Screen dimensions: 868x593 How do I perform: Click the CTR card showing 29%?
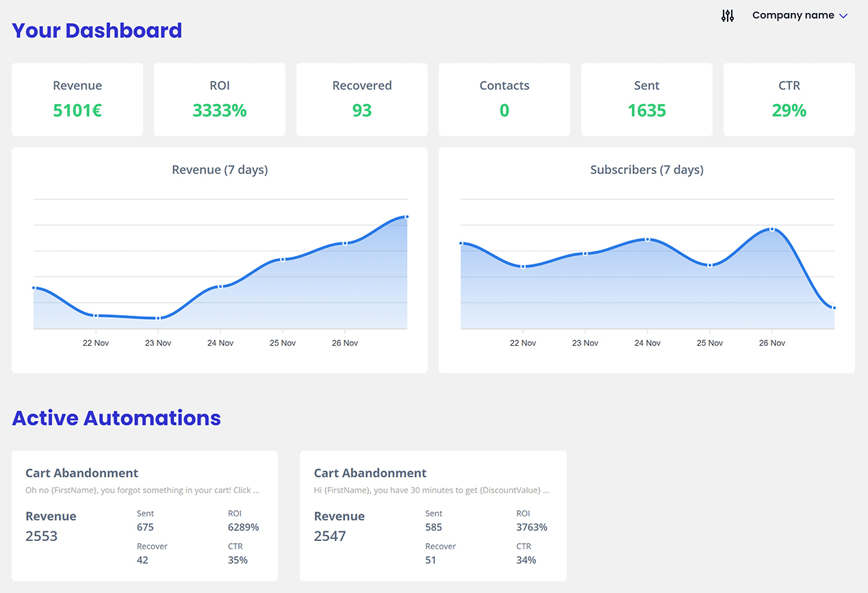[789, 99]
